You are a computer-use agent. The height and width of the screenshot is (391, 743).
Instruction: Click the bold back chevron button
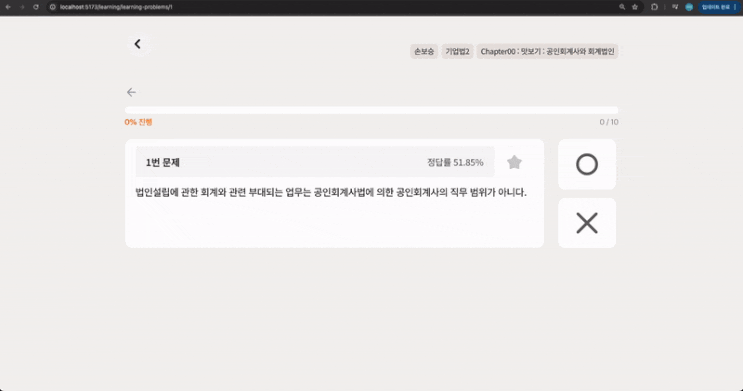point(138,45)
